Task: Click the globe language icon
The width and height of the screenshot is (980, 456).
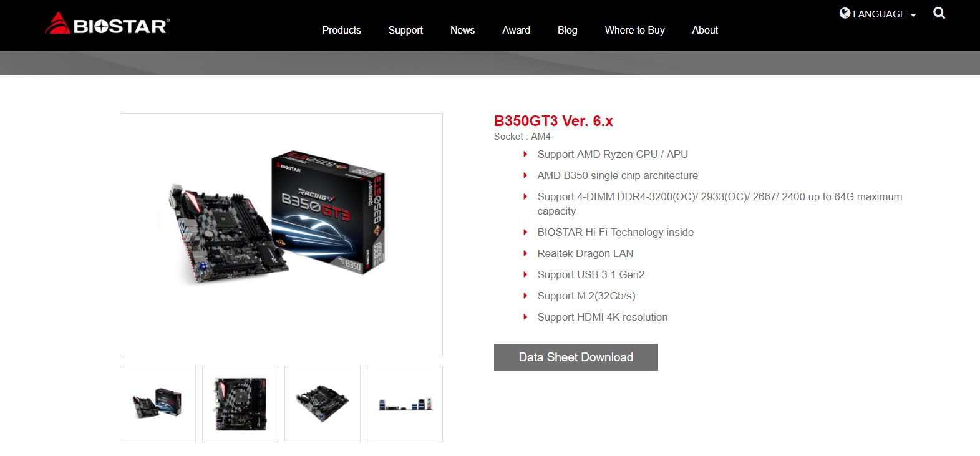Action: (x=845, y=13)
